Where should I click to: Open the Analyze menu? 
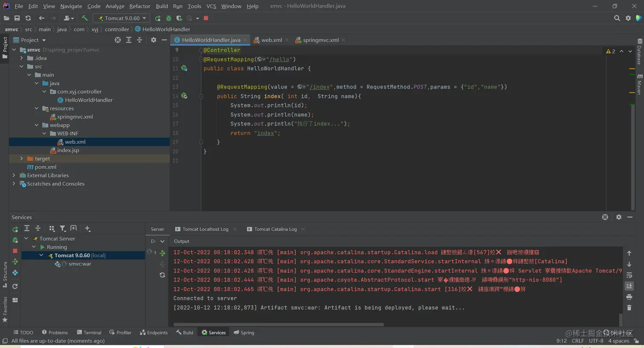pos(115,6)
